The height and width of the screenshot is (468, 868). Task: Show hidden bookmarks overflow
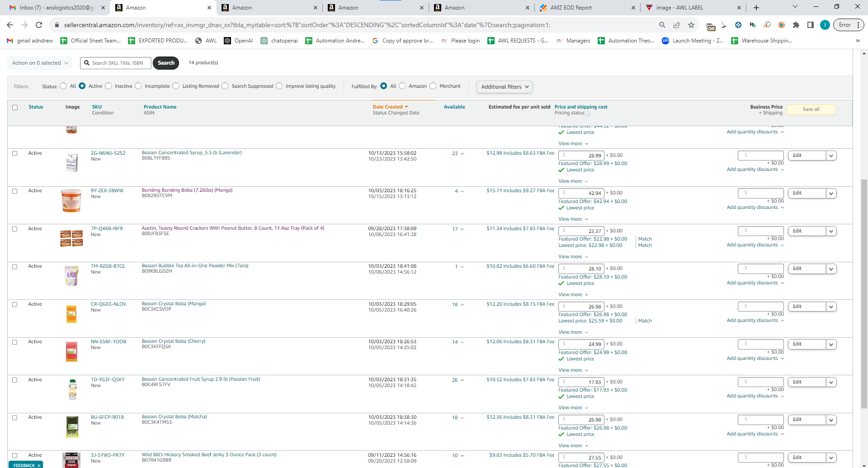(858, 41)
